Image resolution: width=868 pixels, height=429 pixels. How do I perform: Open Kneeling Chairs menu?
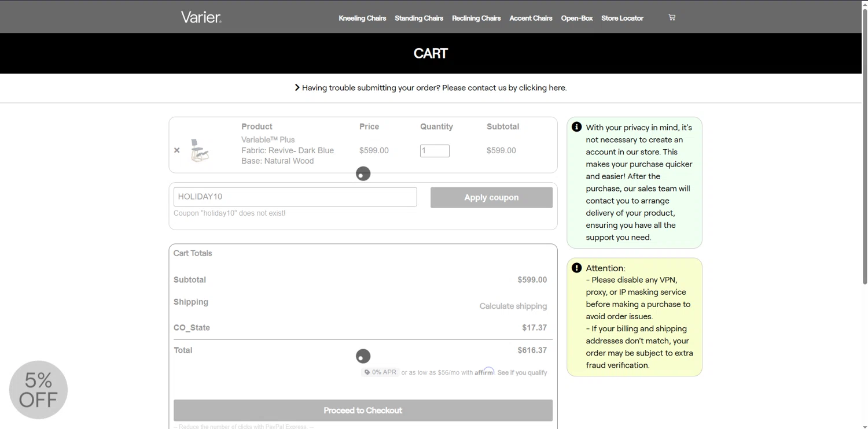[x=362, y=18]
